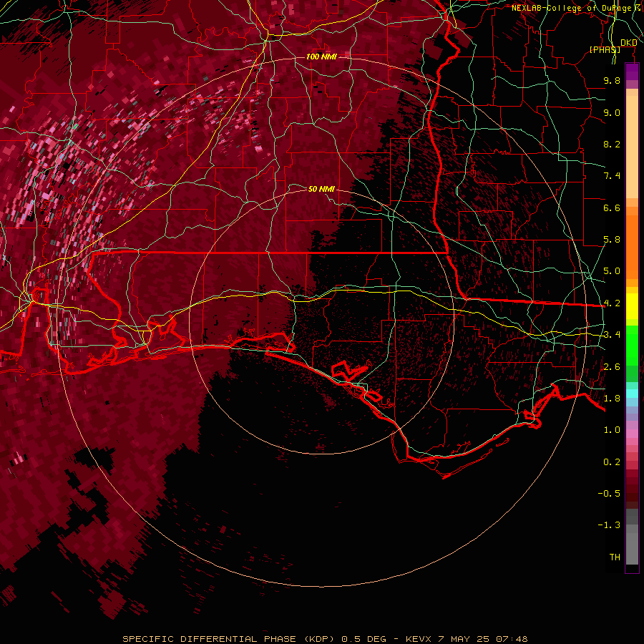Click the -1.3 legend value
Viewport: 644px width, 644px height.
coord(609,525)
